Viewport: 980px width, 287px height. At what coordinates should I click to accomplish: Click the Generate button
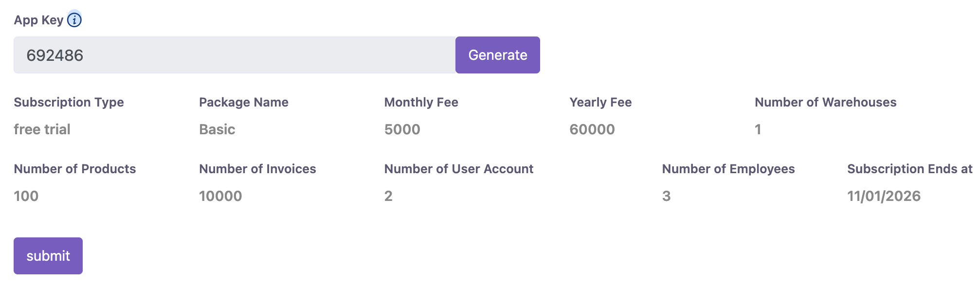tap(497, 55)
